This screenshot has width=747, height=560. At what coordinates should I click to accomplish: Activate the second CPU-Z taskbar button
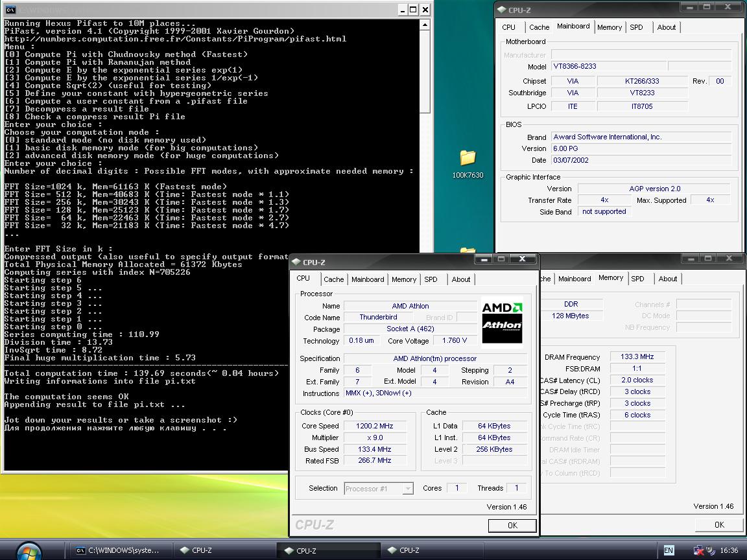327,550
